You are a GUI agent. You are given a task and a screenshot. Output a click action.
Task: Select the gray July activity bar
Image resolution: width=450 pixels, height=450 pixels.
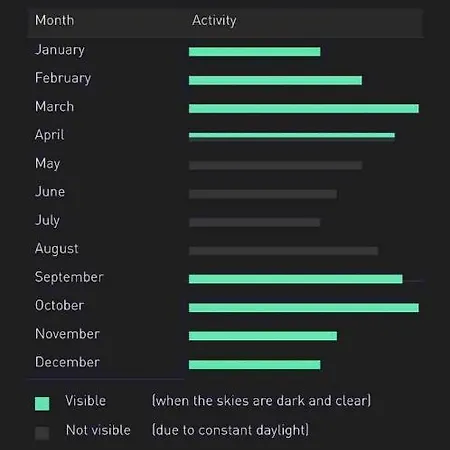[254, 222]
